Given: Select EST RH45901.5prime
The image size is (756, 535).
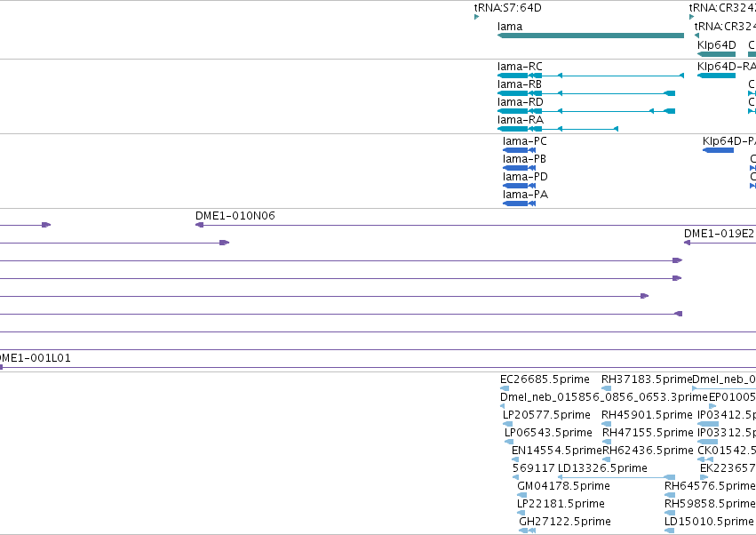Looking at the screenshot, I should 647,415.
